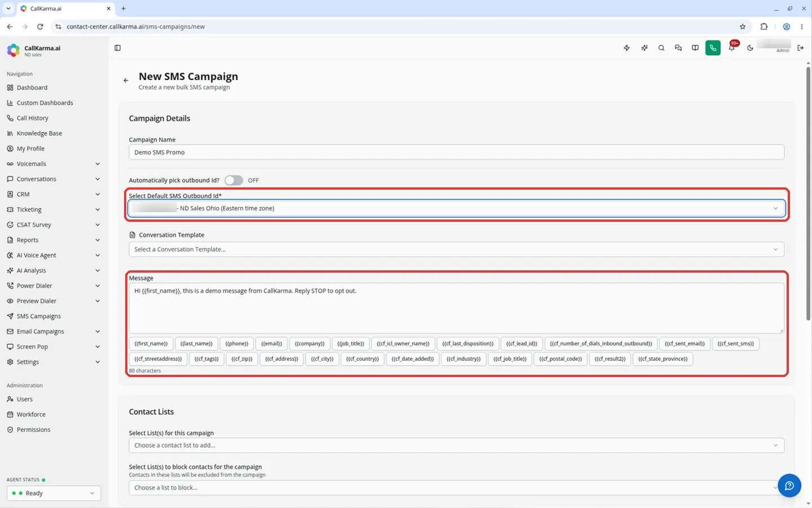Open the book documentation icon
This screenshot has height=508, width=812.
(x=695, y=48)
